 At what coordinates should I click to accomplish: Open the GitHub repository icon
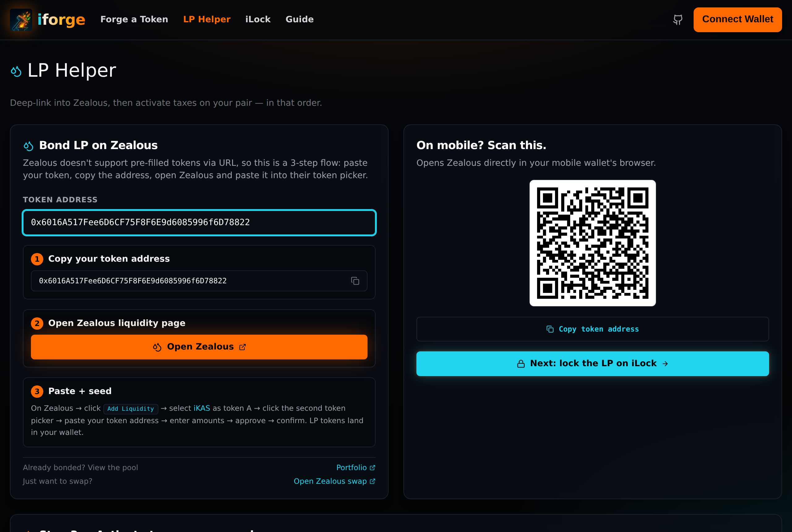pos(678,20)
